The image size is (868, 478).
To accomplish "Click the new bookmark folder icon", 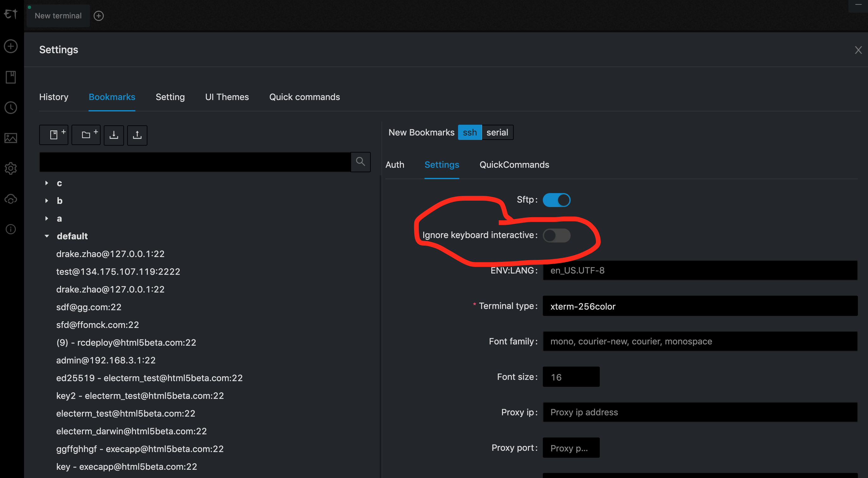I will [x=86, y=135].
